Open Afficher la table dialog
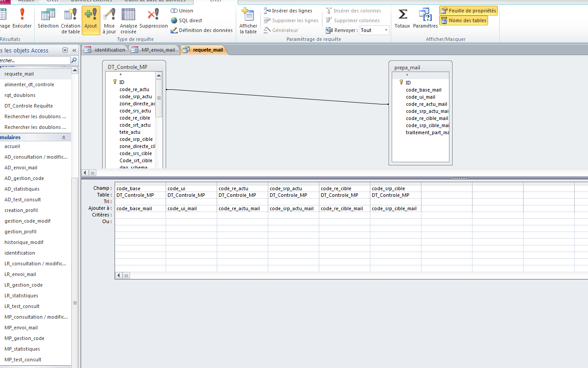The height and width of the screenshot is (368, 588). click(248, 21)
